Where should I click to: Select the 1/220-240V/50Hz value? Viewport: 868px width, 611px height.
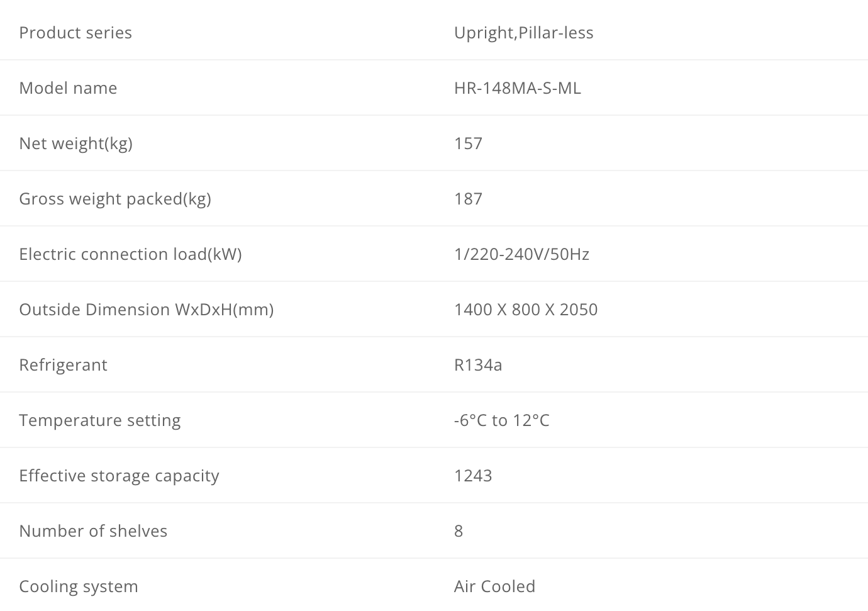521,254
